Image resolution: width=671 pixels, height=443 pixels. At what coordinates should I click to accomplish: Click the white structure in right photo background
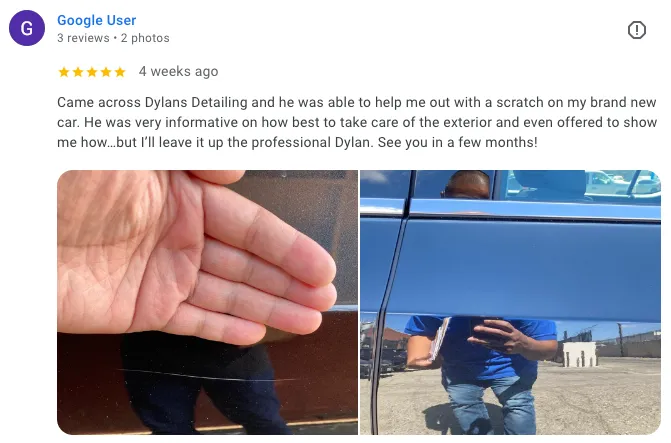(x=579, y=354)
